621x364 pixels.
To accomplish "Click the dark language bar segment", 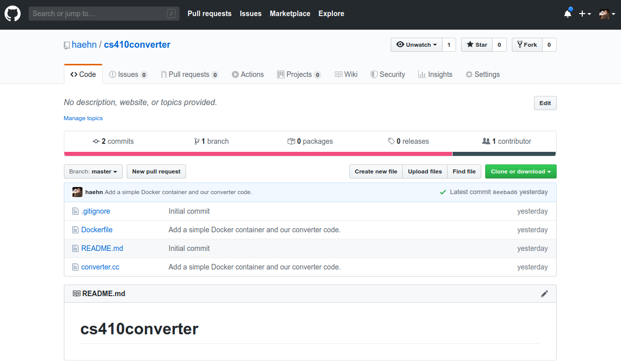I will tap(504, 154).
